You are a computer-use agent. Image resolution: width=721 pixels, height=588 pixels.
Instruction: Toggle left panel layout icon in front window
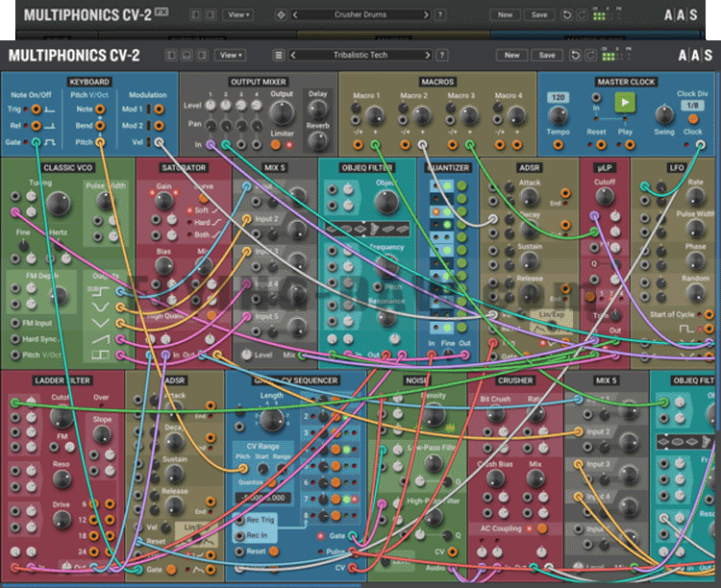(171, 55)
